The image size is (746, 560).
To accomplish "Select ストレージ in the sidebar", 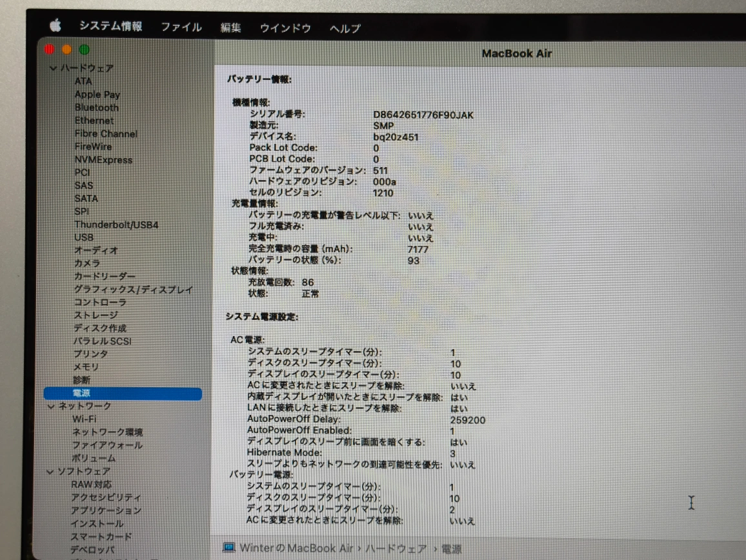I will click(x=96, y=315).
